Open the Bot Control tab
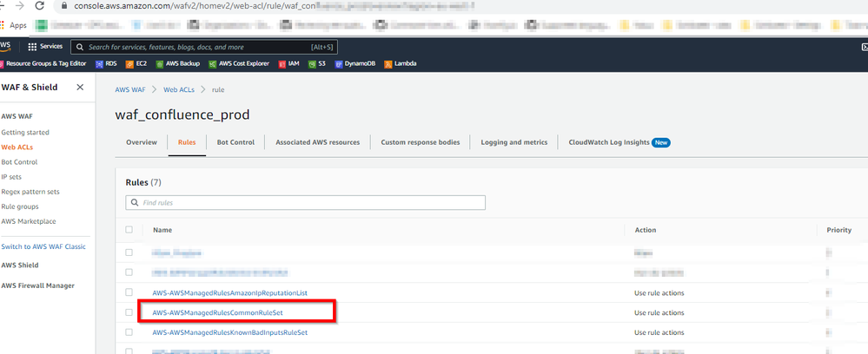The width and height of the screenshot is (868, 354). pyautogui.click(x=235, y=142)
